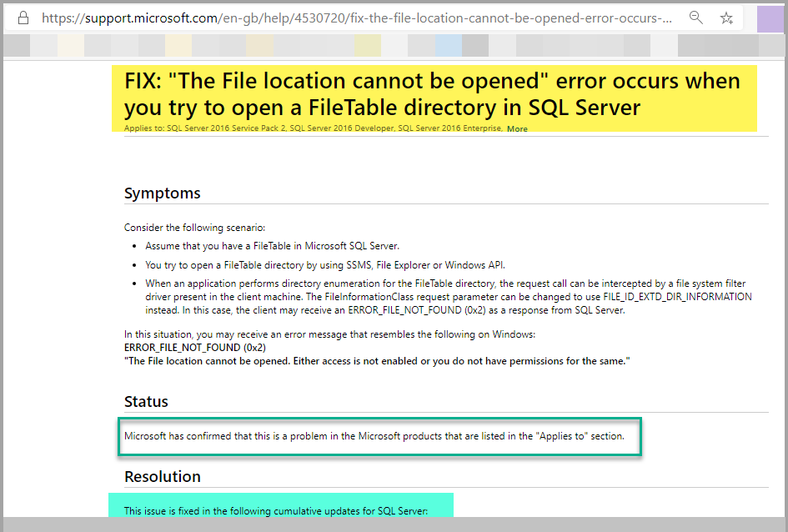The width and height of the screenshot is (788, 532).
Task: Expand the More link in Applies to
Action: (517, 128)
